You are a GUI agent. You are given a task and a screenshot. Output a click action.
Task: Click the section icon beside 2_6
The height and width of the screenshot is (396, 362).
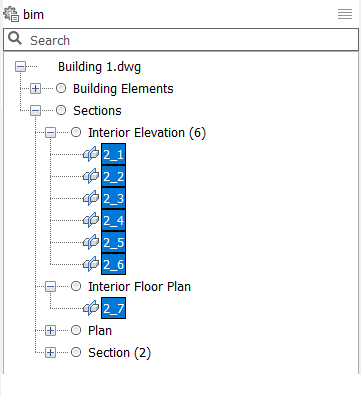pyautogui.click(x=91, y=264)
